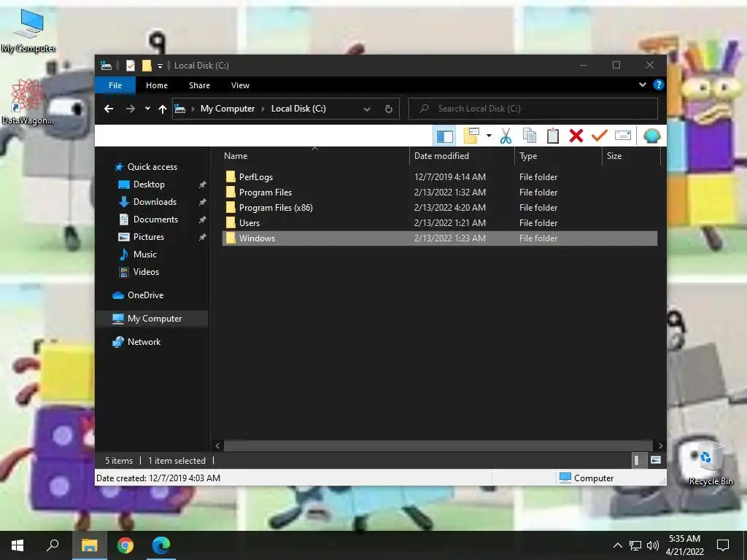The image size is (747, 560).
Task: Open the File menu tab
Action: 115,85
